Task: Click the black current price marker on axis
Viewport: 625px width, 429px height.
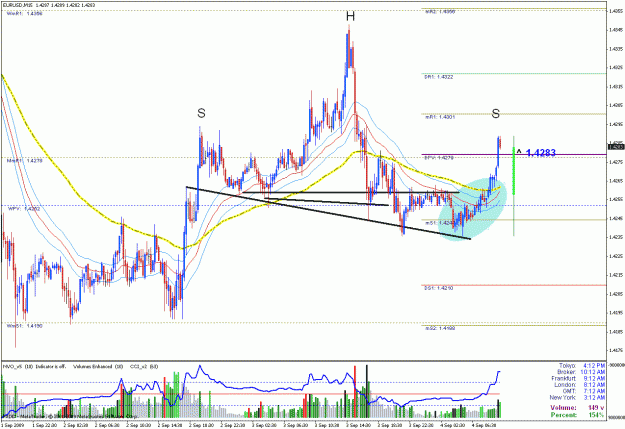Action: [616, 147]
